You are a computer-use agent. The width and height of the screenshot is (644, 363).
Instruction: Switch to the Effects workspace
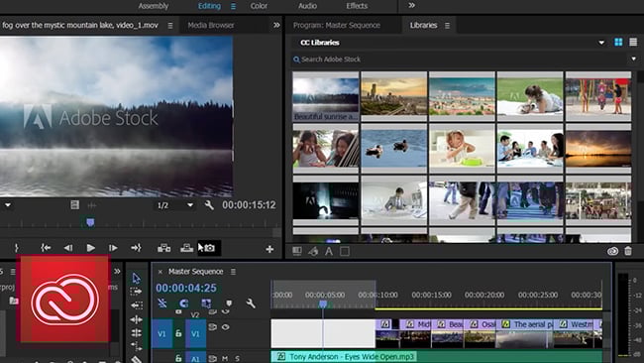pyautogui.click(x=357, y=6)
